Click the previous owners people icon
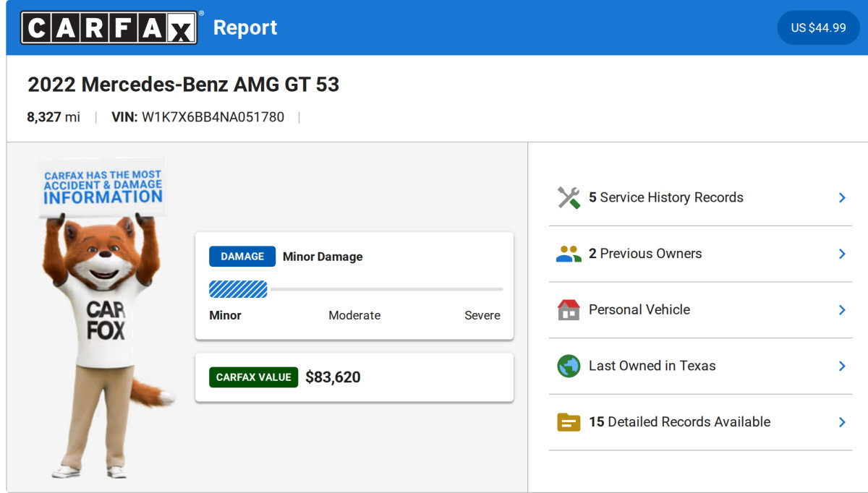Screen dimensions: 868x493 click(569, 254)
